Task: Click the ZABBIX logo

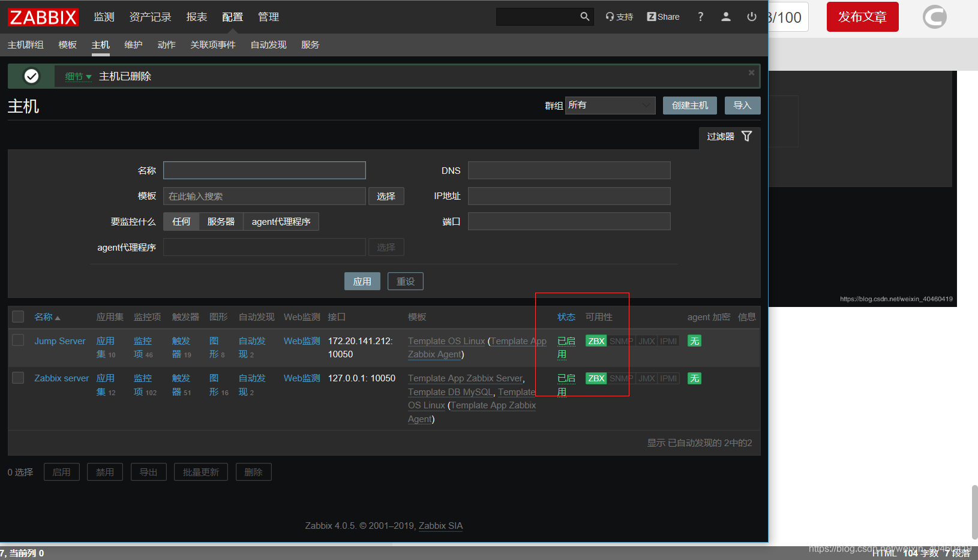Action: [x=43, y=17]
